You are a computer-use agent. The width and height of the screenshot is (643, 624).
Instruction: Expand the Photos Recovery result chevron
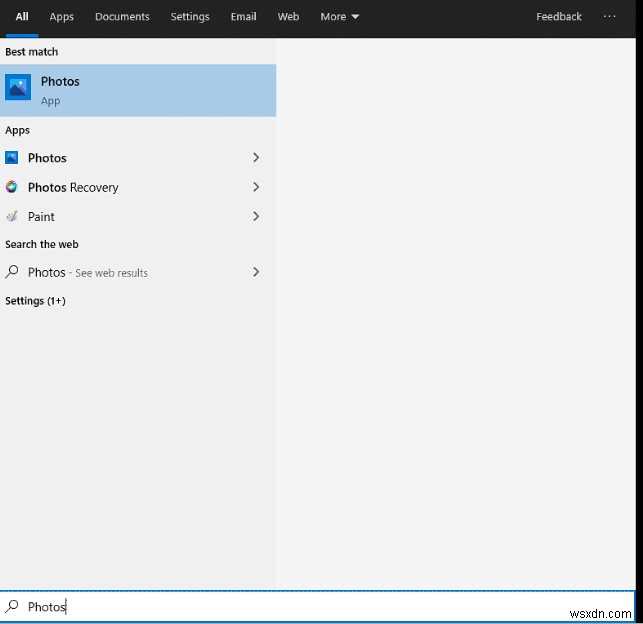(x=256, y=187)
